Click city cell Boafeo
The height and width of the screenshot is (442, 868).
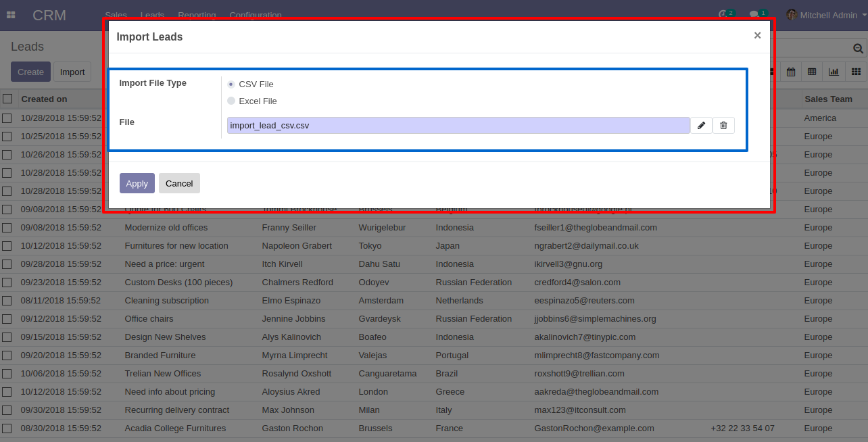(372, 337)
